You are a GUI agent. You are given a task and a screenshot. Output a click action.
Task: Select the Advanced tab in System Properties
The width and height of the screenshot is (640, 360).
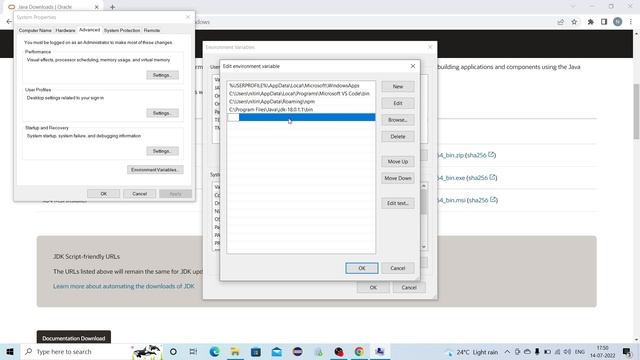point(89,30)
